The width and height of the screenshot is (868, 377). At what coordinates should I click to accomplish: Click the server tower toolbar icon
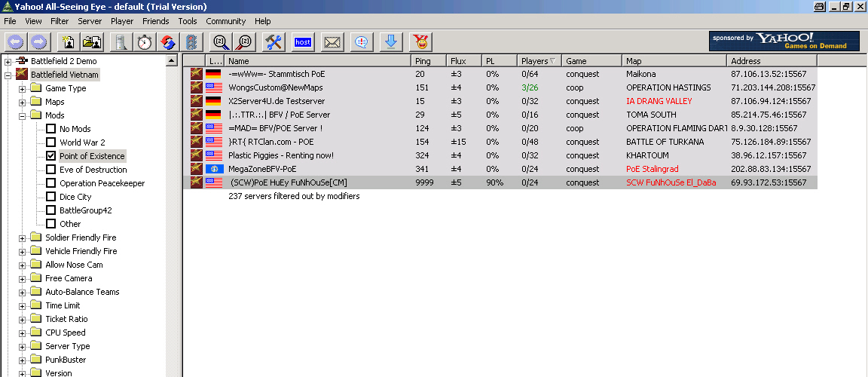pyautogui.click(x=120, y=42)
